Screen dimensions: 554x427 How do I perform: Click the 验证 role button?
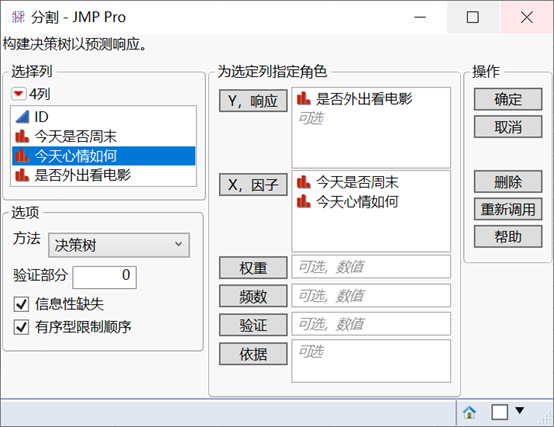(253, 325)
